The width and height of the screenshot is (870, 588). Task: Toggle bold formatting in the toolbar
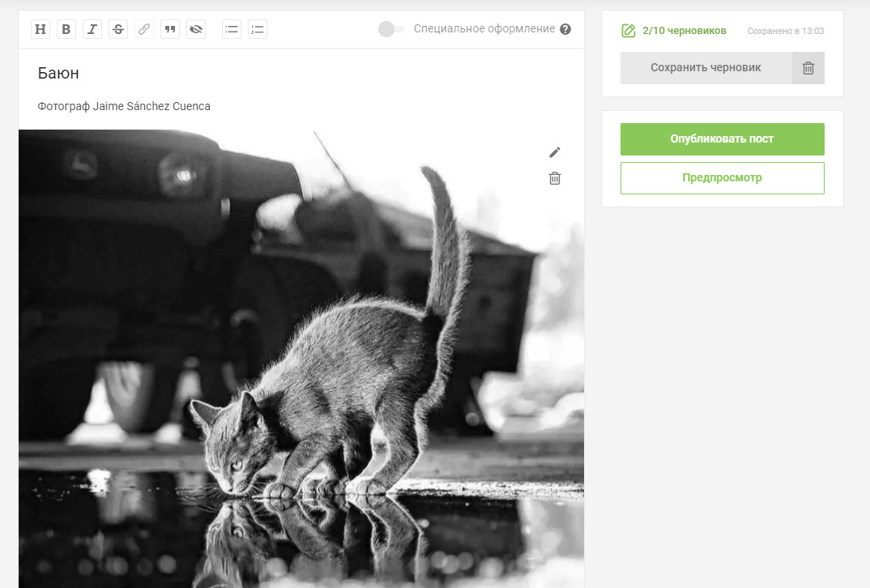tap(66, 29)
